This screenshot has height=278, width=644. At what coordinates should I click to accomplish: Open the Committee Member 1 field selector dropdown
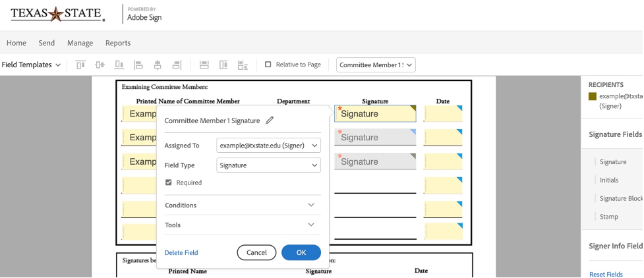pos(376,65)
